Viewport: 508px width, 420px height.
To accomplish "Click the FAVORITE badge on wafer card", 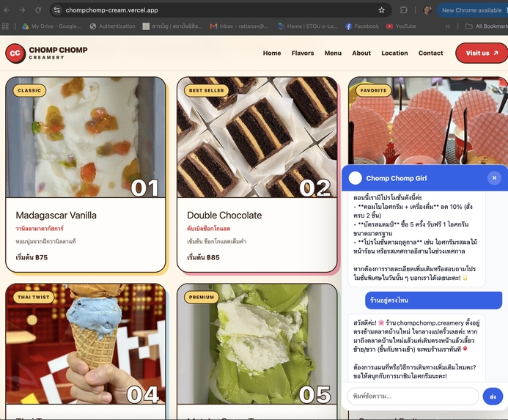I will [373, 90].
